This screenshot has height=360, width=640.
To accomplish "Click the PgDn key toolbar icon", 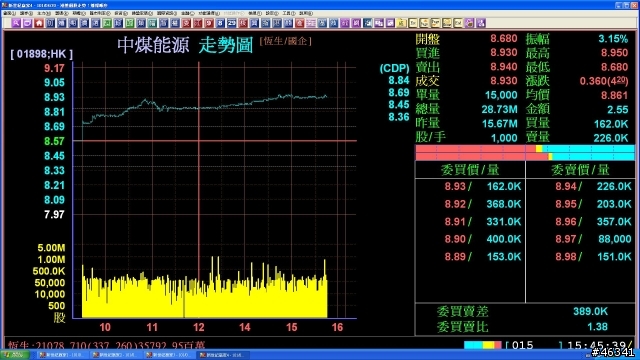I will point(436,23).
